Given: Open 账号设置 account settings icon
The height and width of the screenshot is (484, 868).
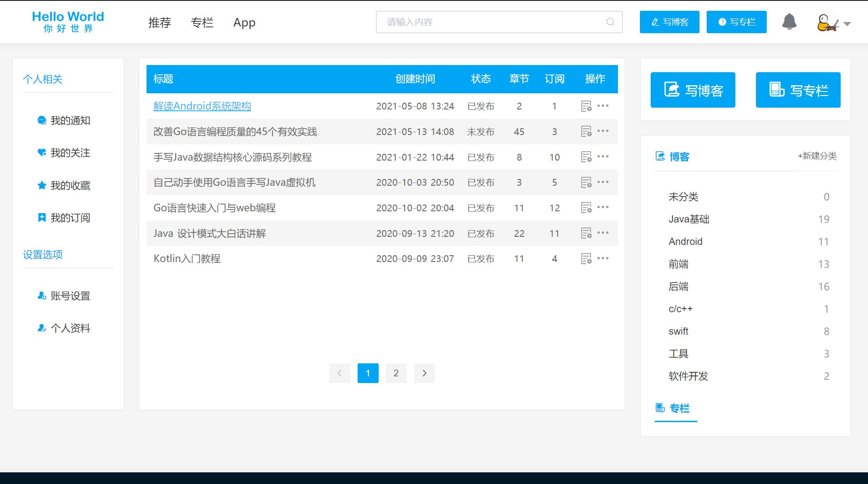Looking at the screenshot, I should pos(42,296).
